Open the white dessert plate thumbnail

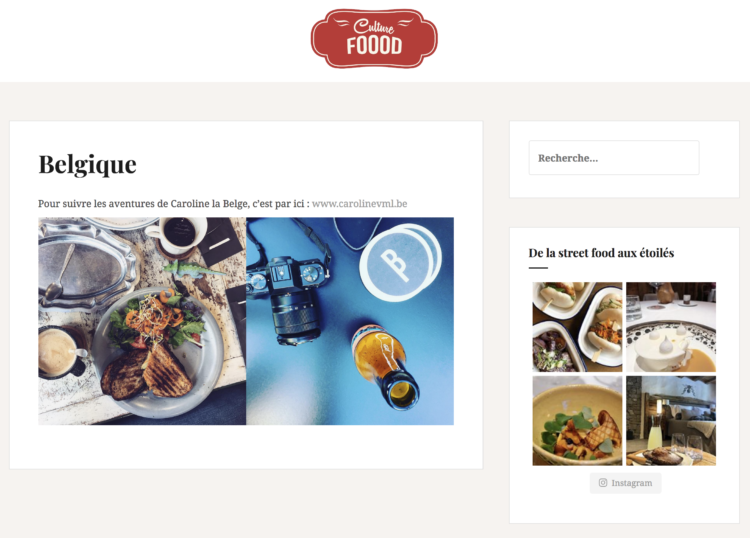click(x=671, y=327)
